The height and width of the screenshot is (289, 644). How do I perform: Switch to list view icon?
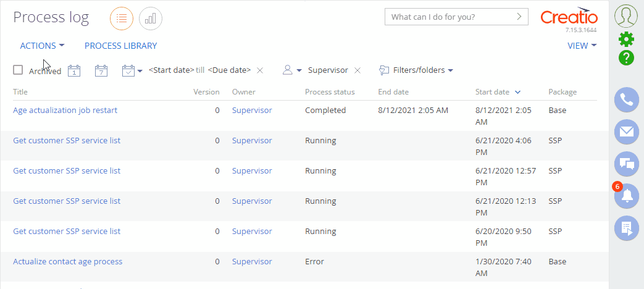[122, 19]
